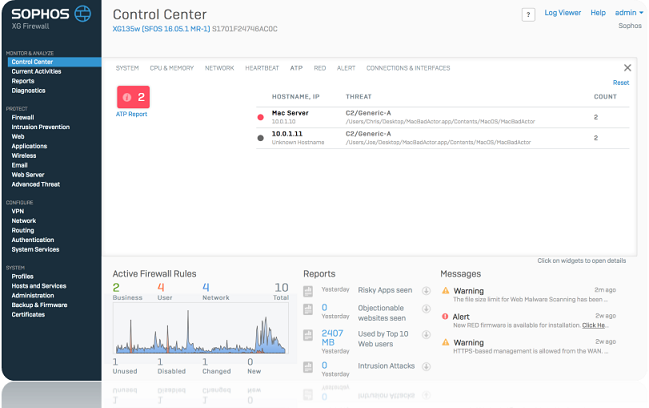
Task: Open Authentication in the sidebar
Action: [x=33, y=240]
